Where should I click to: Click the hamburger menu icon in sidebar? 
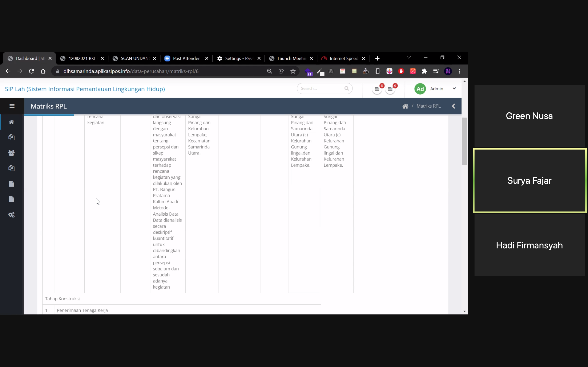pos(12,106)
